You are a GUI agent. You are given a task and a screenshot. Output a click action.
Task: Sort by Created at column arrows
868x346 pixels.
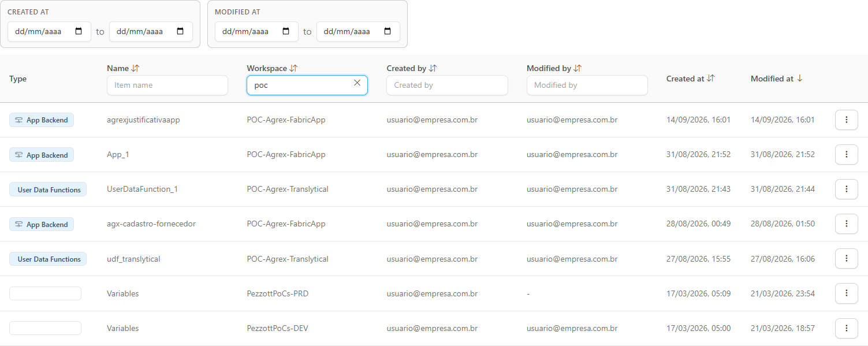(711, 79)
